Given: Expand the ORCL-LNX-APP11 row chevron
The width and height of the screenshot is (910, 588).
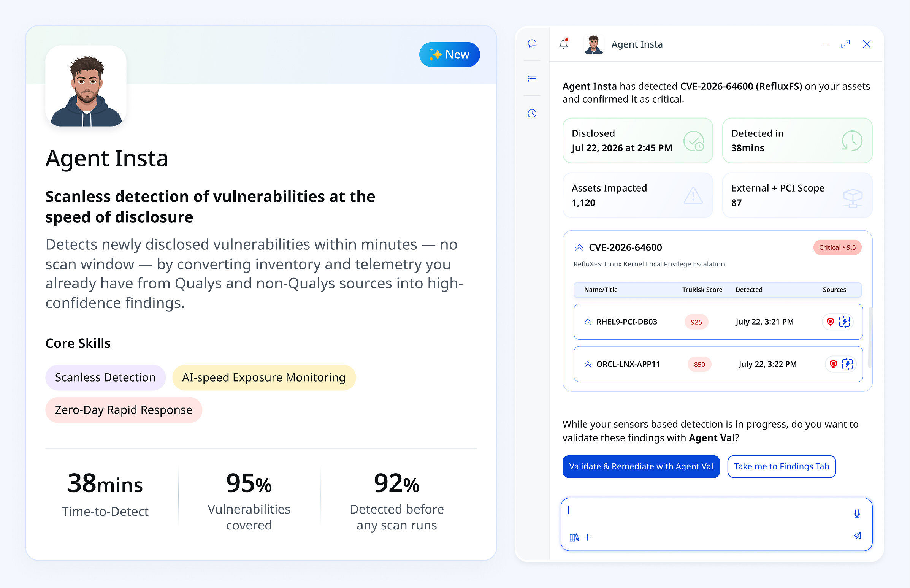Looking at the screenshot, I should (x=588, y=364).
